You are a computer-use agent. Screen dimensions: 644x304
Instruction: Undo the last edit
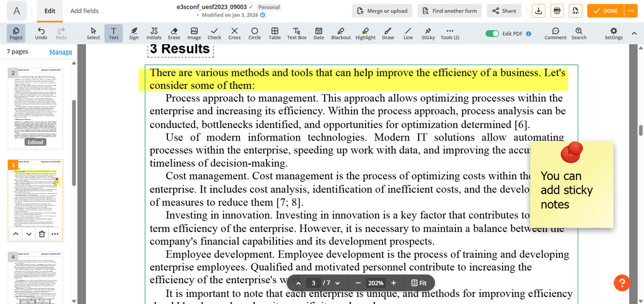tap(41, 33)
